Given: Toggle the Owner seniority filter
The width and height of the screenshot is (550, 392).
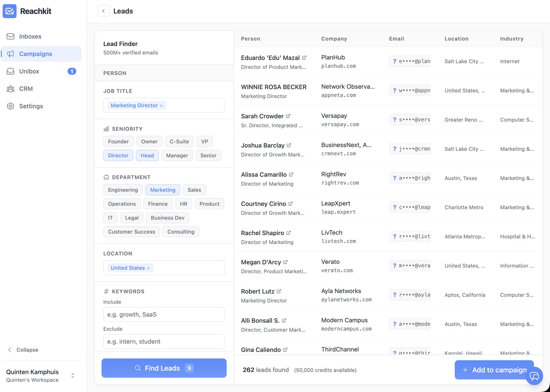Looking at the screenshot, I should [x=149, y=141].
